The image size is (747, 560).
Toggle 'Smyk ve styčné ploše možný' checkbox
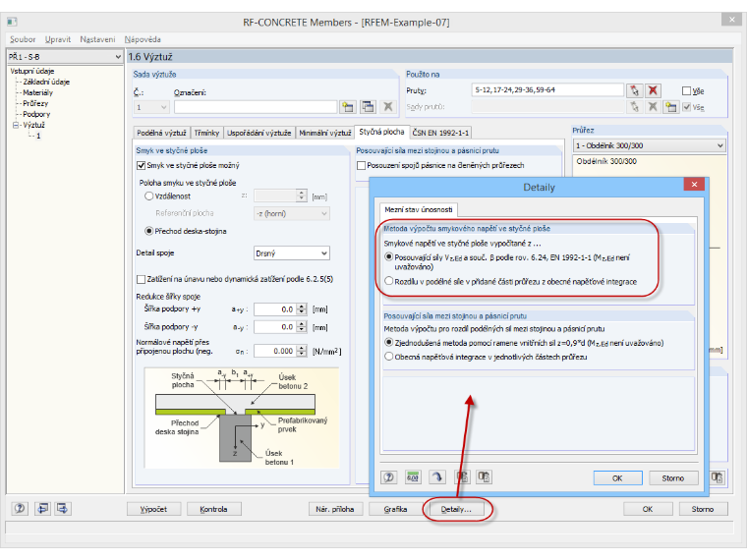[x=141, y=166]
